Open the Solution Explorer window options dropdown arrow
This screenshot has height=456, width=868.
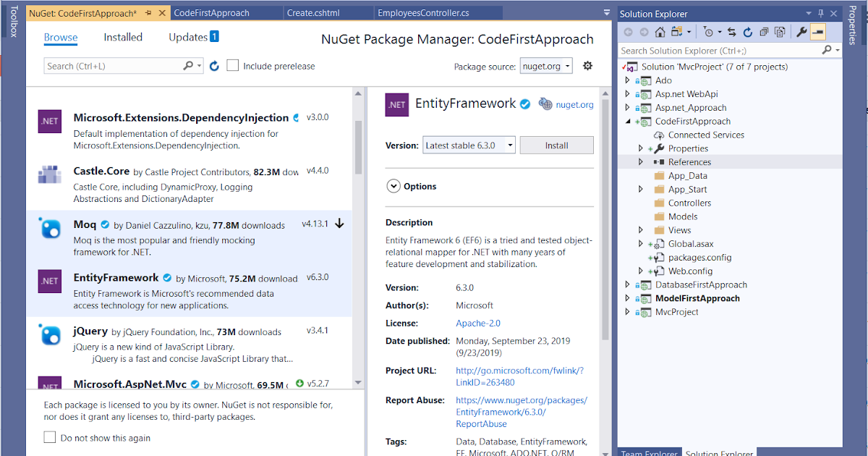[x=809, y=14]
